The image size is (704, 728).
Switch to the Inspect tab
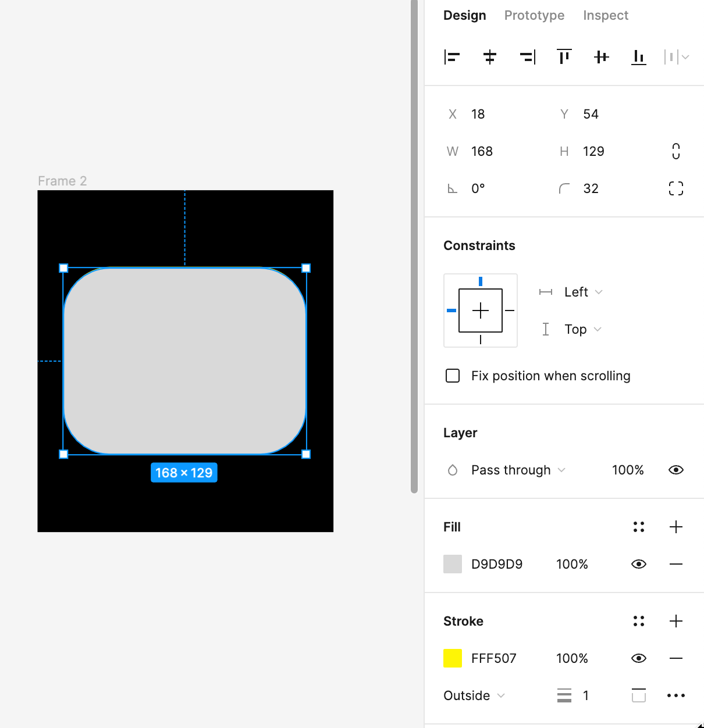click(606, 15)
